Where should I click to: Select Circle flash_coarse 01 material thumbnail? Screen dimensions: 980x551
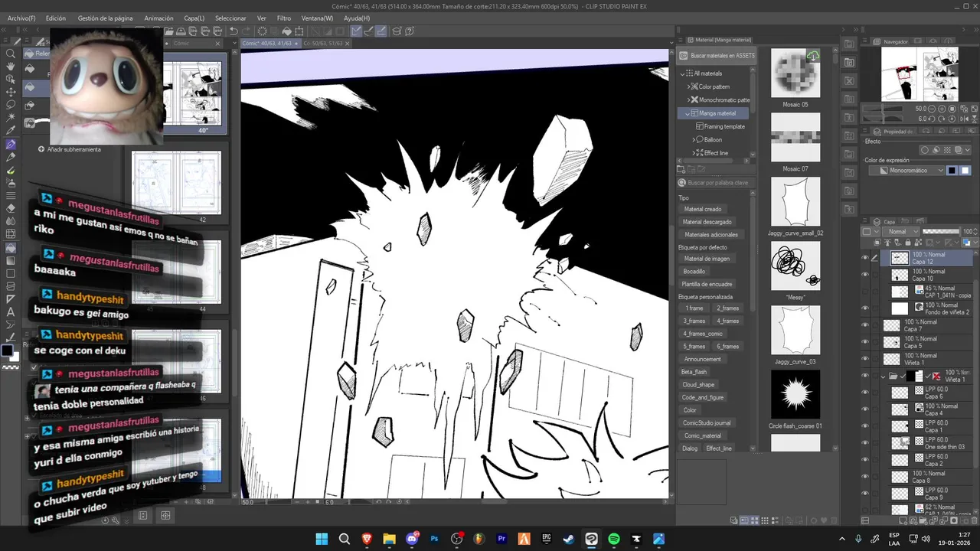tap(795, 395)
